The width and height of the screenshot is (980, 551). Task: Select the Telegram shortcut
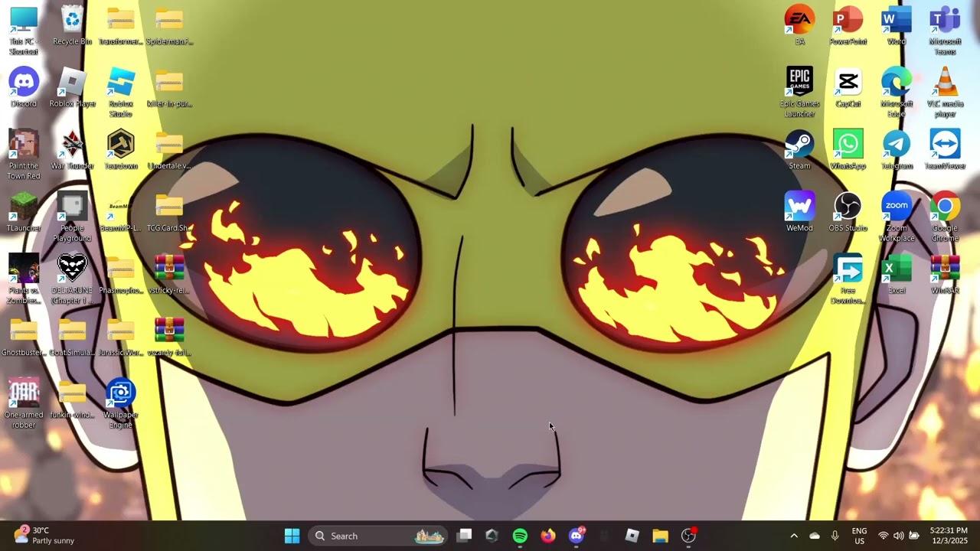click(897, 150)
